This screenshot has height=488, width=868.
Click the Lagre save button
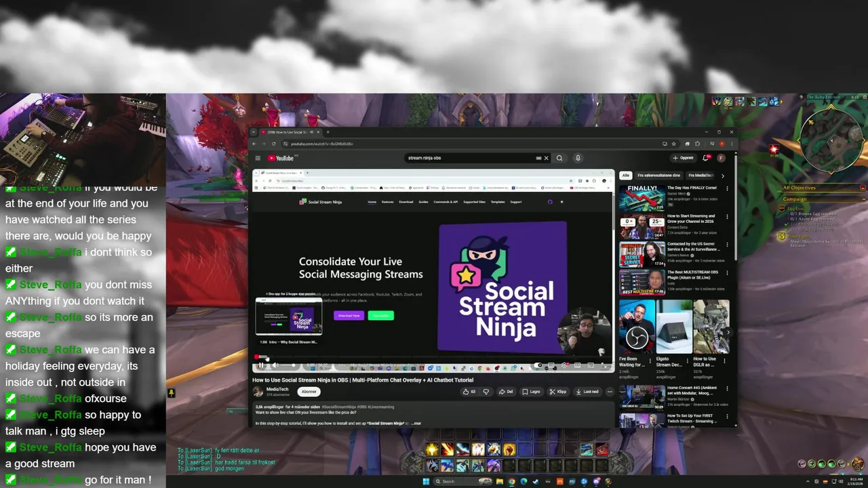point(532,392)
